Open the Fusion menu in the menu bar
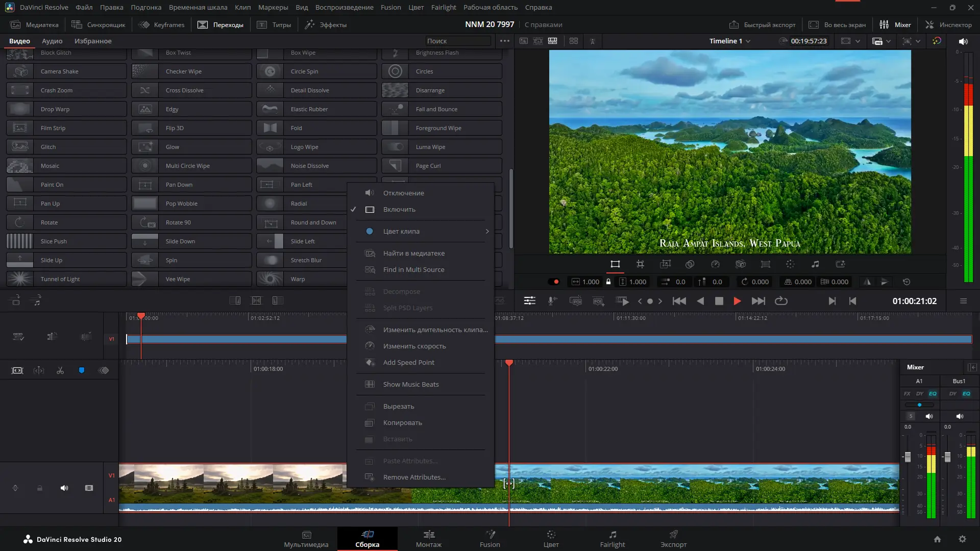 [390, 7]
